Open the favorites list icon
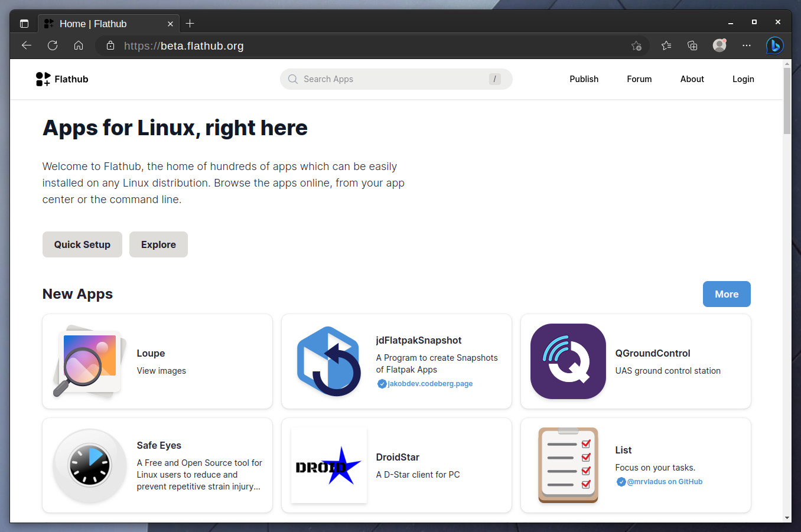The width and height of the screenshot is (801, 532). pos(666,45)
